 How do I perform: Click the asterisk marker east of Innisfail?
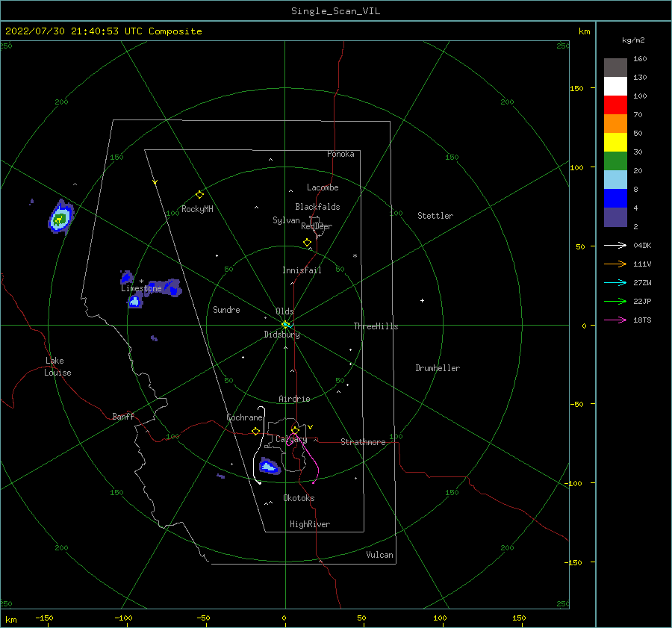[x=355, y=256]
